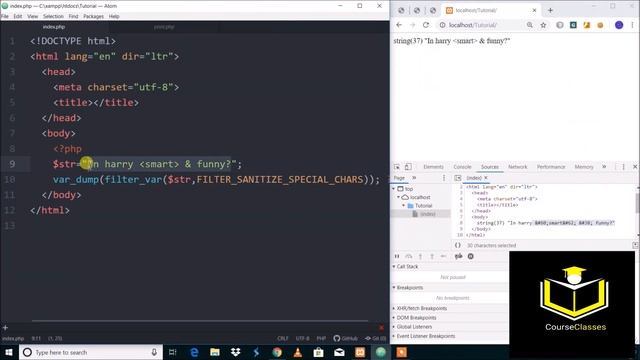Click the pretty-print braces icon in Sources

coord(458,245)
